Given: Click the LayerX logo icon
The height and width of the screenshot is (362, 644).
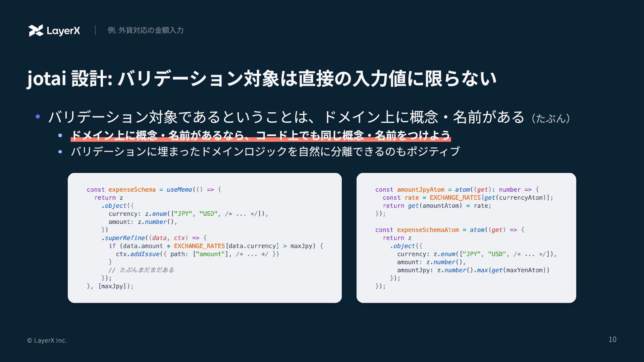Looking at the screenshot, I should 36,31.
